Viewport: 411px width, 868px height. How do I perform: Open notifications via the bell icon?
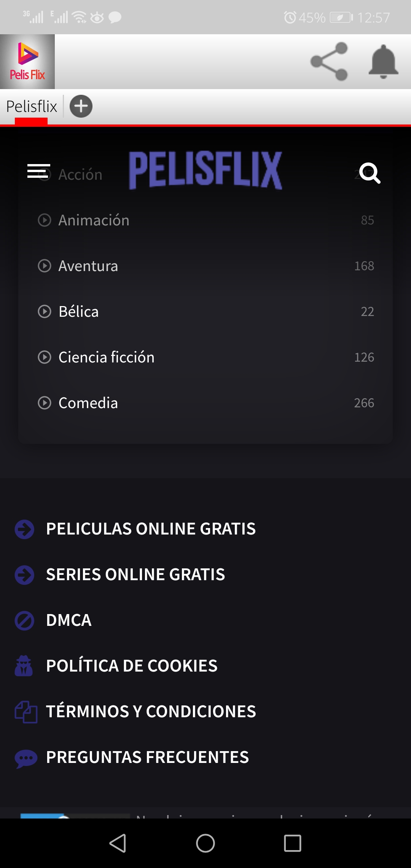click(383, 62)
